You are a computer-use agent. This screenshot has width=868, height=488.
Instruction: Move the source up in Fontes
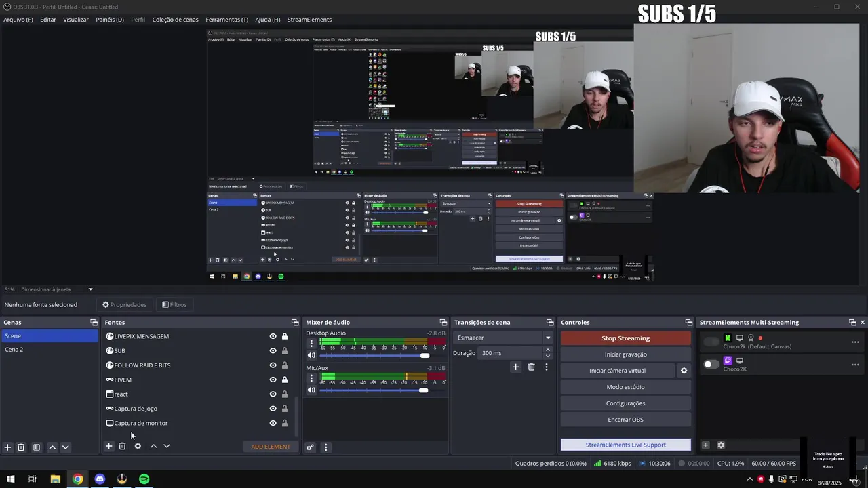(153, 446)
